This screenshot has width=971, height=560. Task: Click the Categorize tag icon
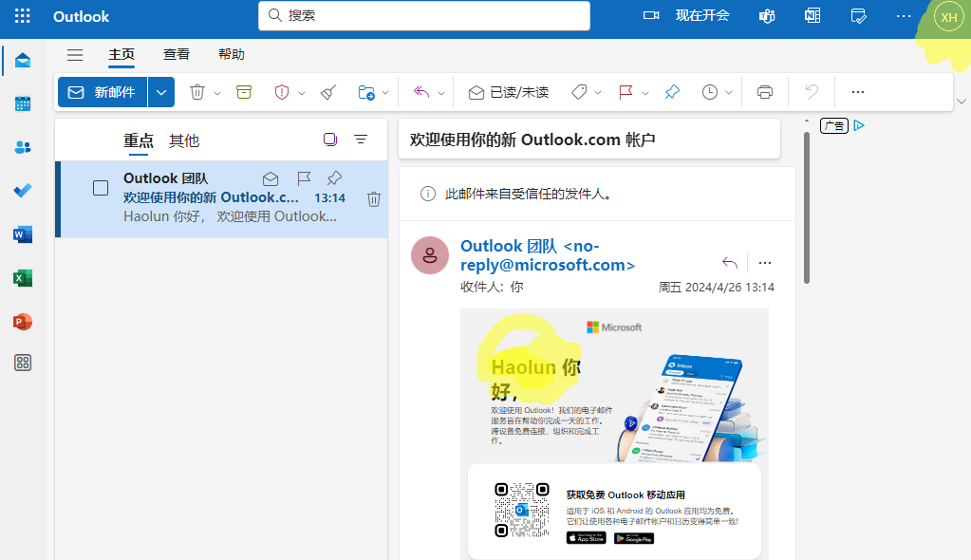click(x=579, y=92)
